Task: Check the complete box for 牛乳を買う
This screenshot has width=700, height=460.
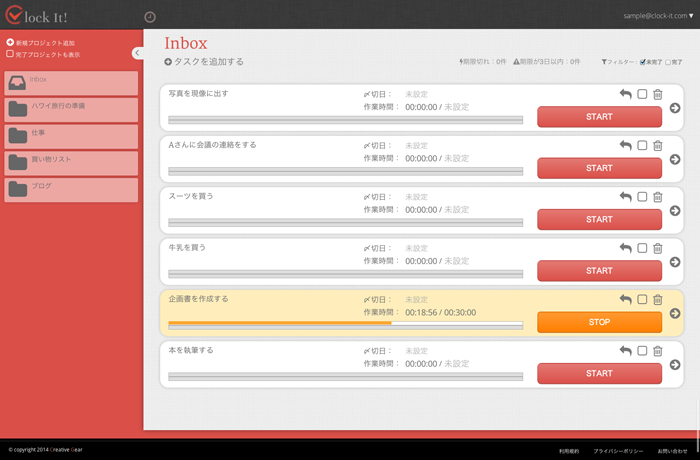Action: [x=642, y=247]
